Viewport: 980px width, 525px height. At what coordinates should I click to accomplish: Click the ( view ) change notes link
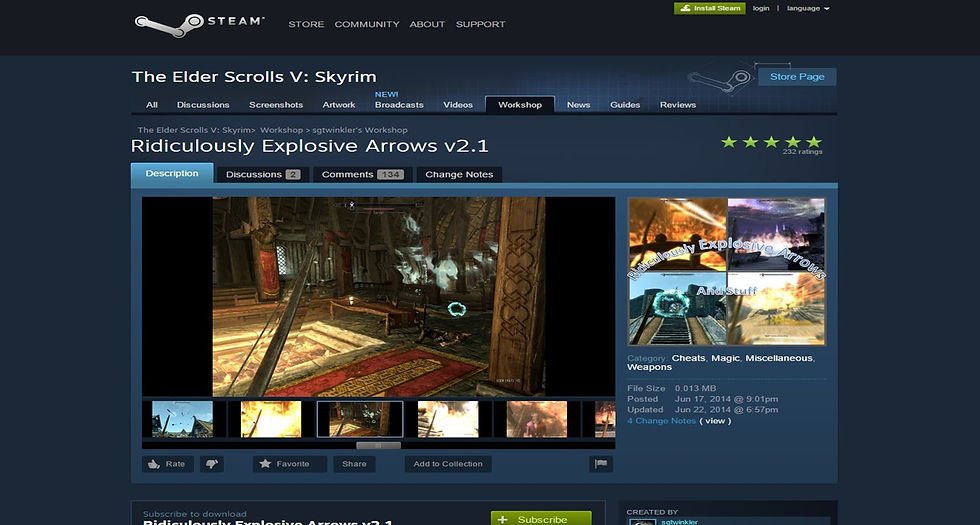715,421
